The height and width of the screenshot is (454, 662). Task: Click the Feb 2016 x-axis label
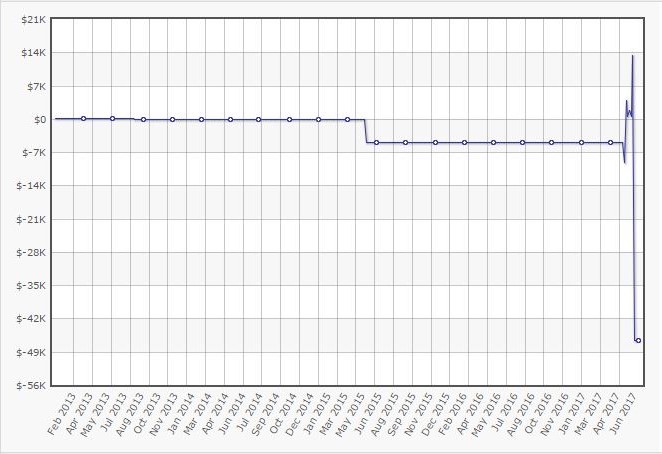pyautogui.click(x=453, y=414)
